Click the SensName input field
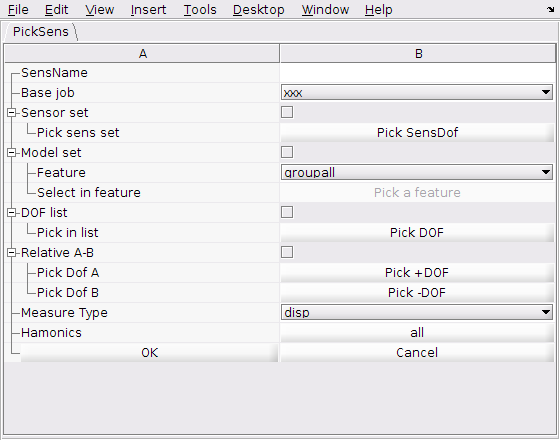The image size is (560, 440). pos(417,72)
